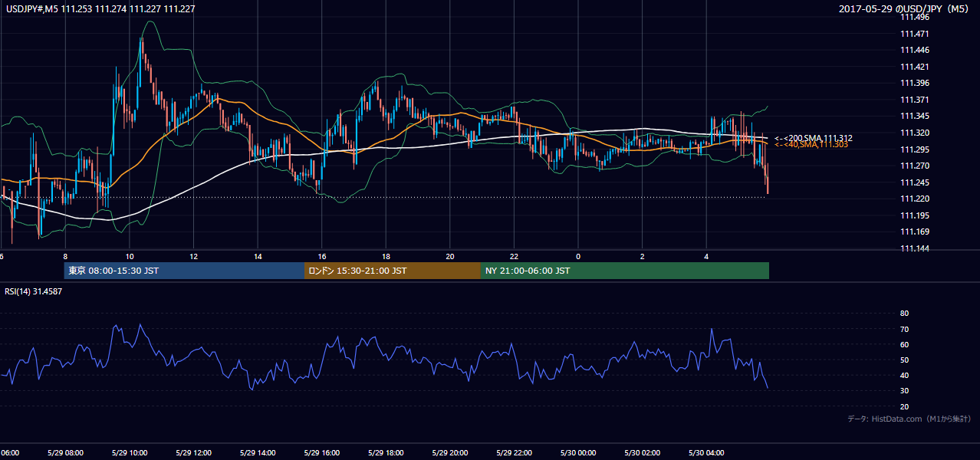
Task: Select the London 15:30-21:00 JST session bar
Action: point(393,271)
